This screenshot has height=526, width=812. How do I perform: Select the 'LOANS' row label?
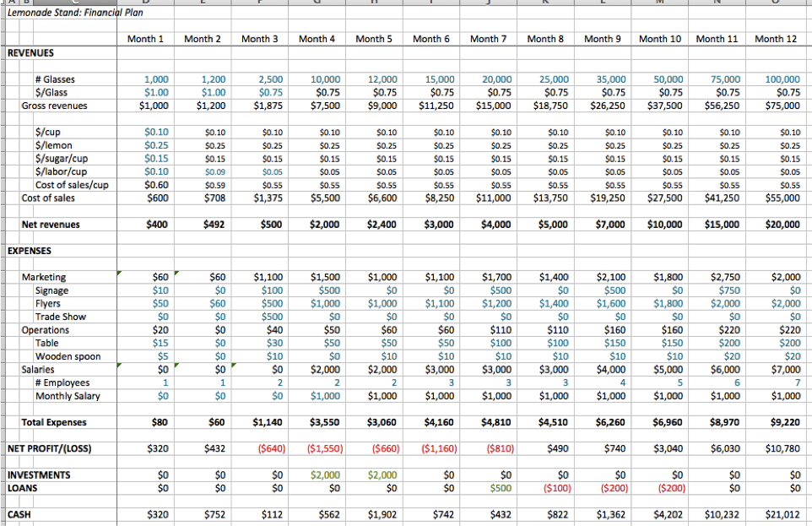click(22, 488)
